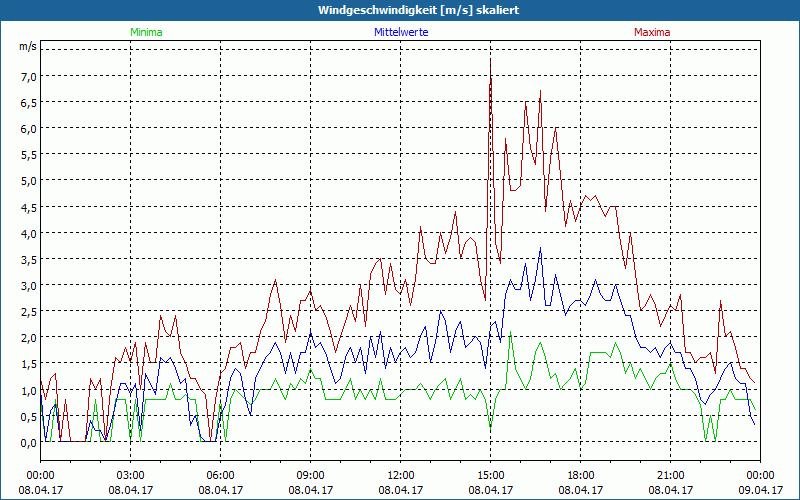Select the 1,5 y-axis tick label
This screenshot has height=500, width=800.
coord(27,364)
